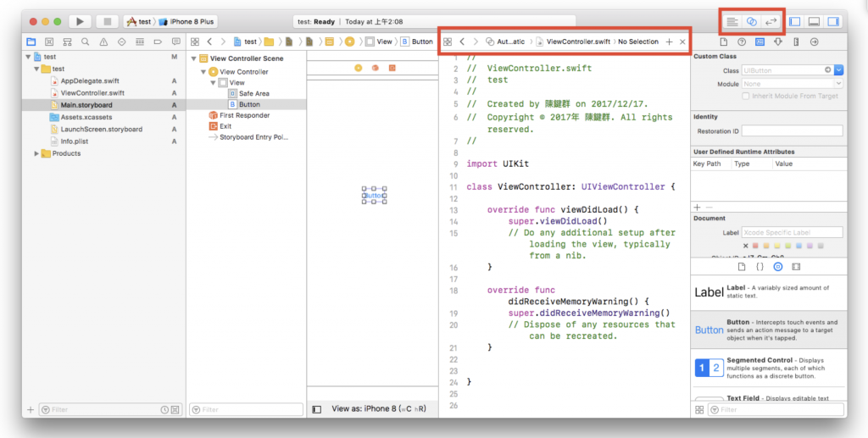The width and height of the screenshot is (868, 438).
Task: Add a new assistant editor pane
Action: pos(670,42)
